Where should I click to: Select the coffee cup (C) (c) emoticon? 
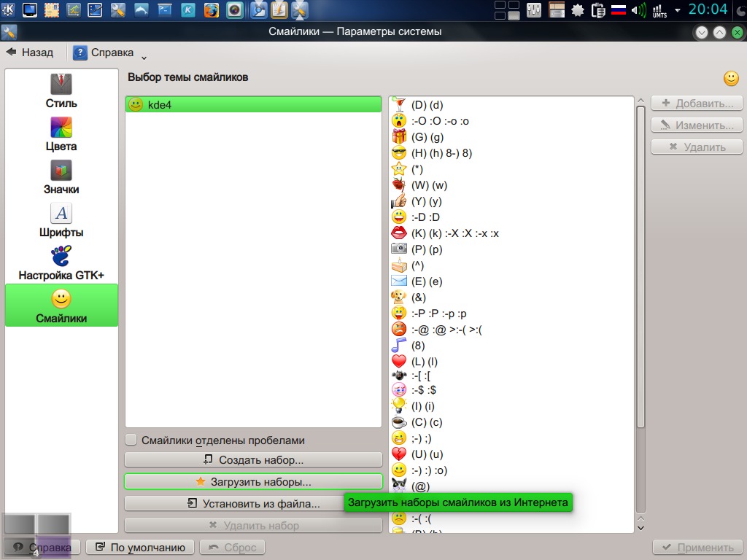(x=511, y=422)
